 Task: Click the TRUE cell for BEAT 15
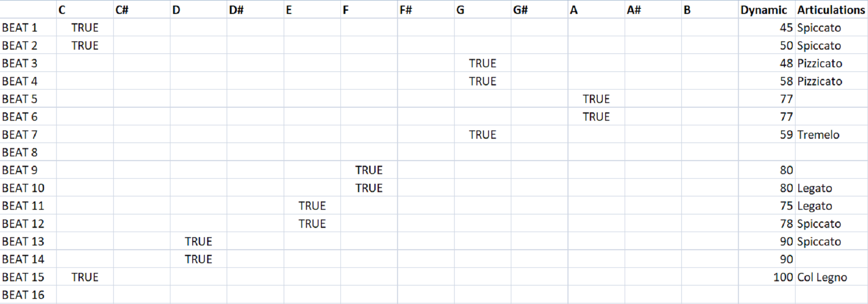(x=85, y=277)
